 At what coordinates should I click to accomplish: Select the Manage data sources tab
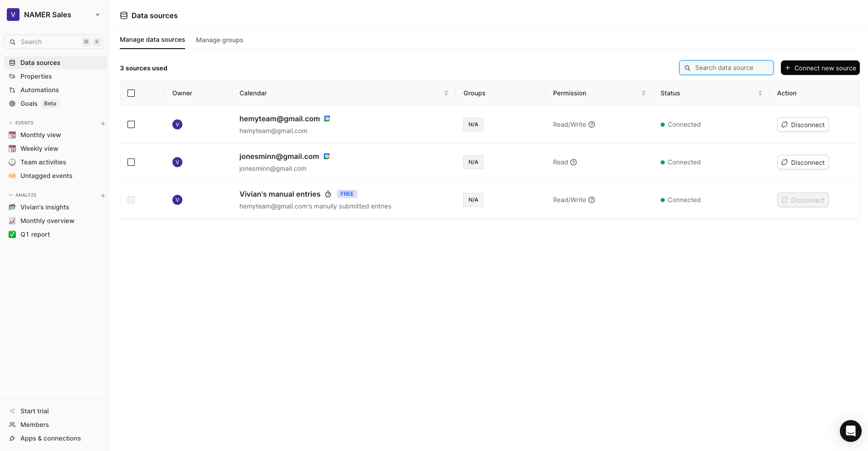pyautogui.click(x=152, y=40)
